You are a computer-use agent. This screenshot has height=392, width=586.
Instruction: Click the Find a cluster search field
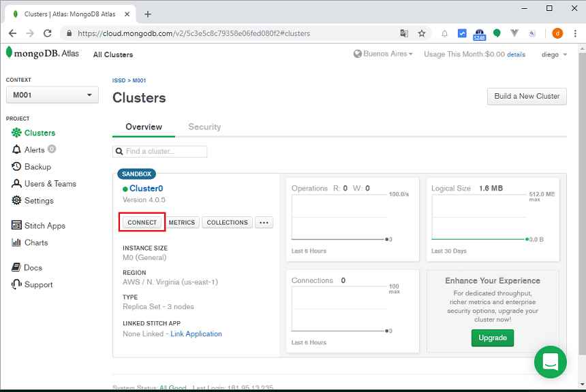click(159, 151)
